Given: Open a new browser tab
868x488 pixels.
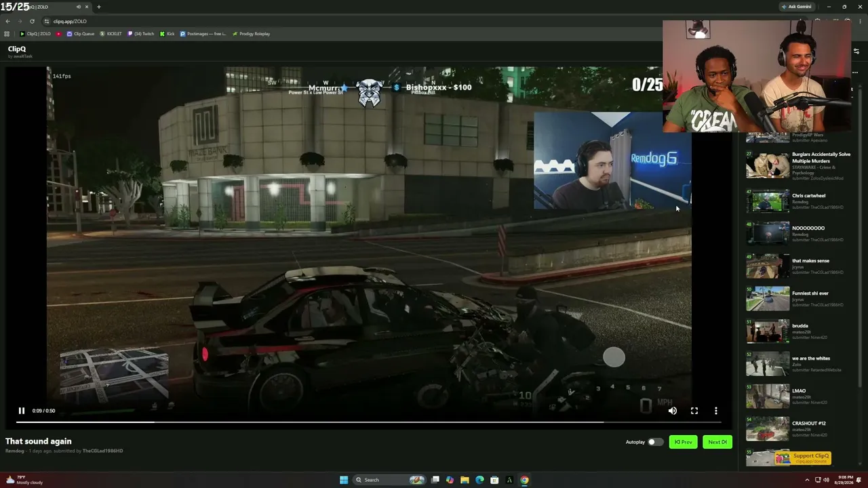Looking at the screenshot, I should click(x=98, y=7).
